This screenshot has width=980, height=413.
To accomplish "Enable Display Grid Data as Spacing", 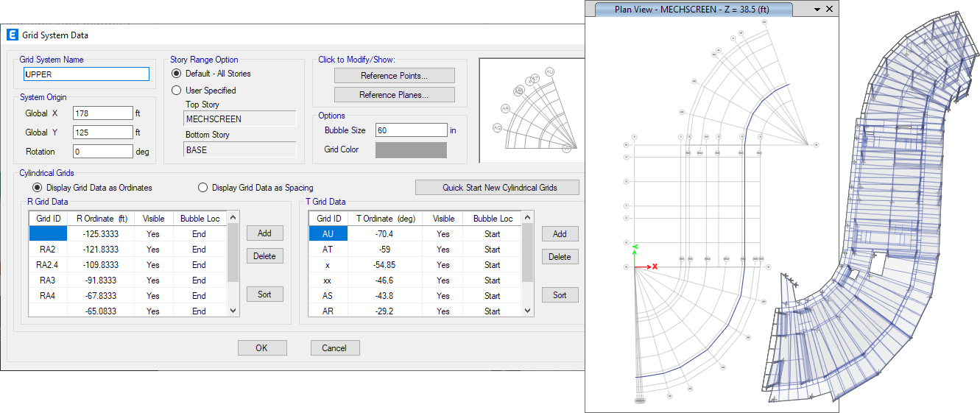I will (202, 188).
